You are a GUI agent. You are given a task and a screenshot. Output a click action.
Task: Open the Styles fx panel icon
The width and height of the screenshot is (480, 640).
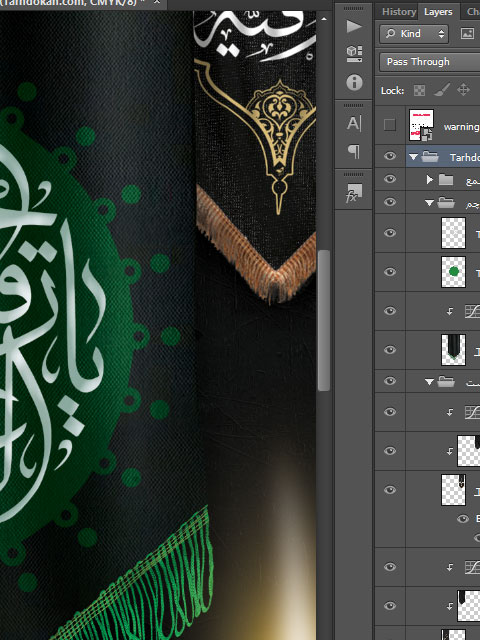354,193
